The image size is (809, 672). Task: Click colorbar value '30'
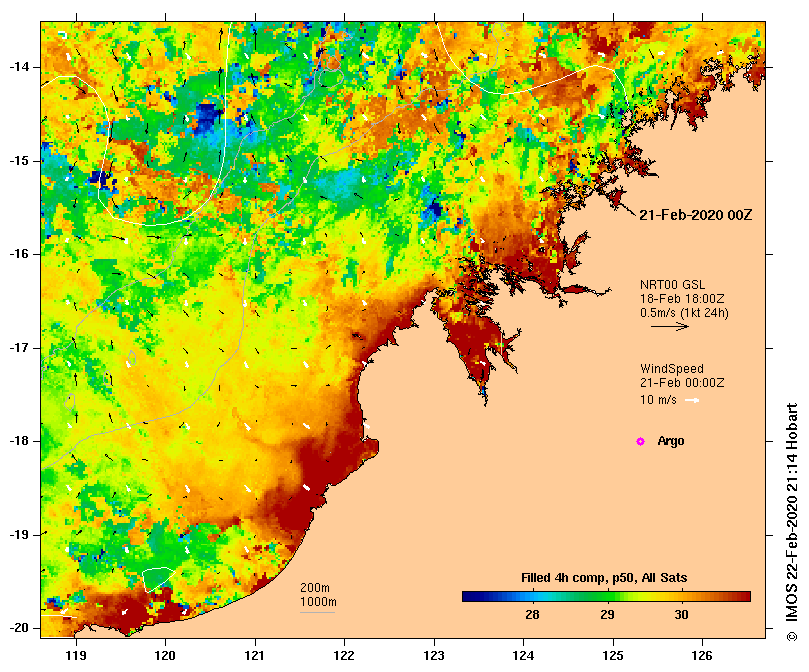(x=682, y=615)
